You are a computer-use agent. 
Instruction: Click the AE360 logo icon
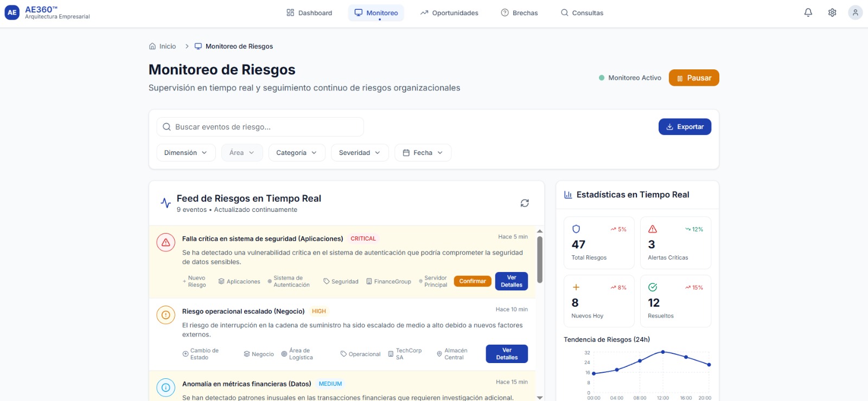coord(12,12)
